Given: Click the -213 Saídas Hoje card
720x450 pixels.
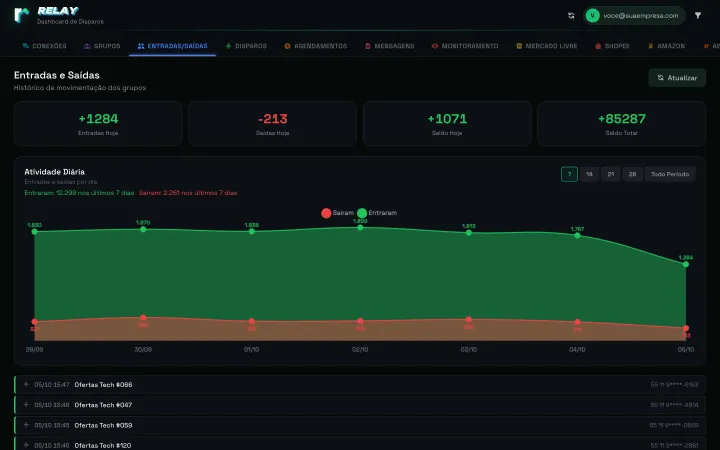Looking at the screenshot, I should pos(272,124).
